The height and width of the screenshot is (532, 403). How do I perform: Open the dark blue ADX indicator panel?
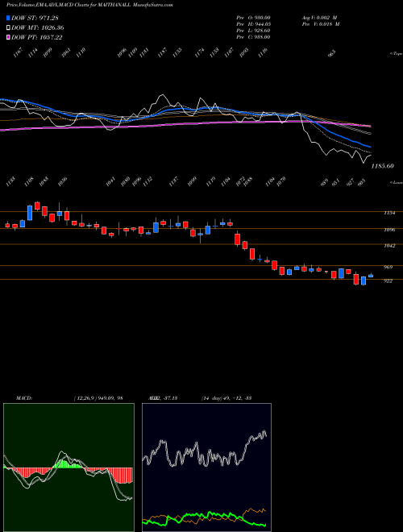pyautogui.click(x=206, y=468)
